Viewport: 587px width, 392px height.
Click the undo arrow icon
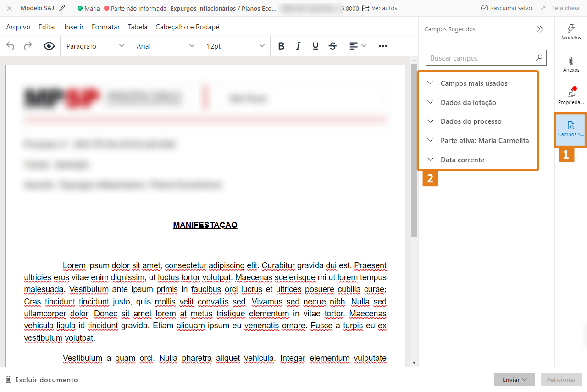[x=10, y=46]
